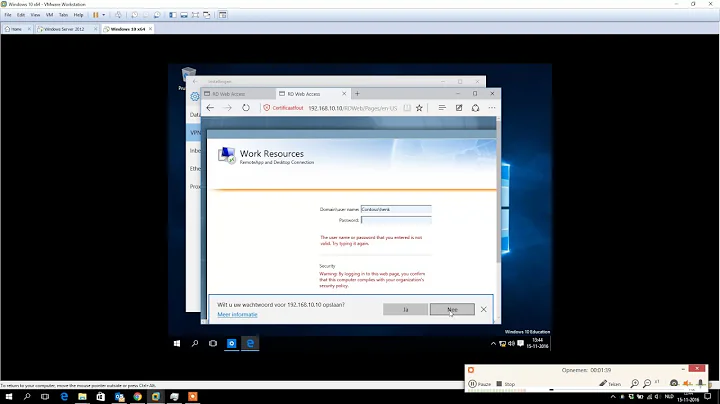Toggle the recorder system audio speaker
The height and width of the screenshot is (404, 720).
687,383
